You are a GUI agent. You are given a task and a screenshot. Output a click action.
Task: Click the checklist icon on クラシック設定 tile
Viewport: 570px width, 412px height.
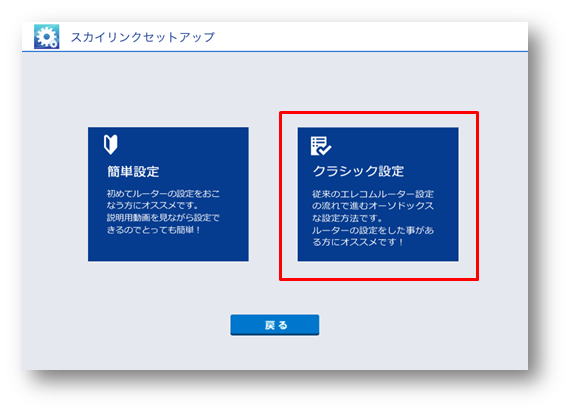point(321,146)
